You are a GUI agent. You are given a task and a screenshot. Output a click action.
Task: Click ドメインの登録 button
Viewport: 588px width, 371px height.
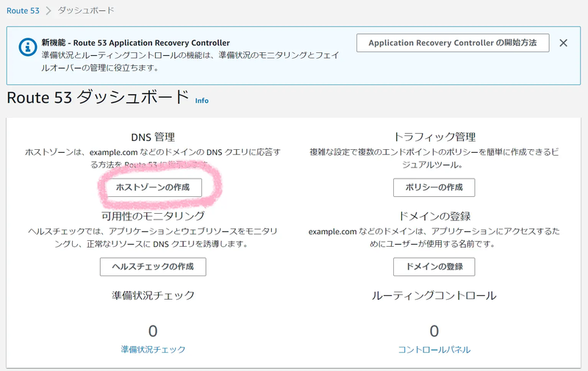434,267
